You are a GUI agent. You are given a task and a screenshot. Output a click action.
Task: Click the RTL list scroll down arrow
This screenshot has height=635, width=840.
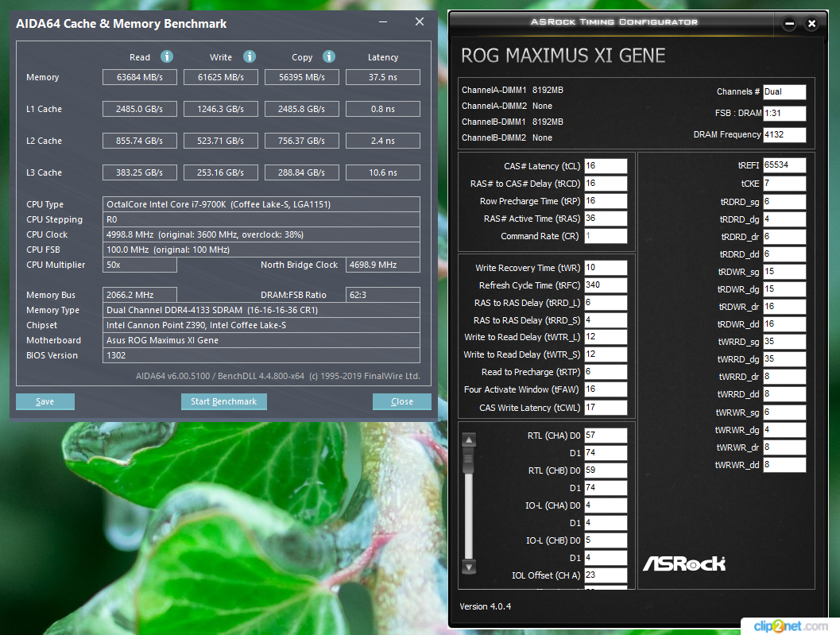(469, 567)
